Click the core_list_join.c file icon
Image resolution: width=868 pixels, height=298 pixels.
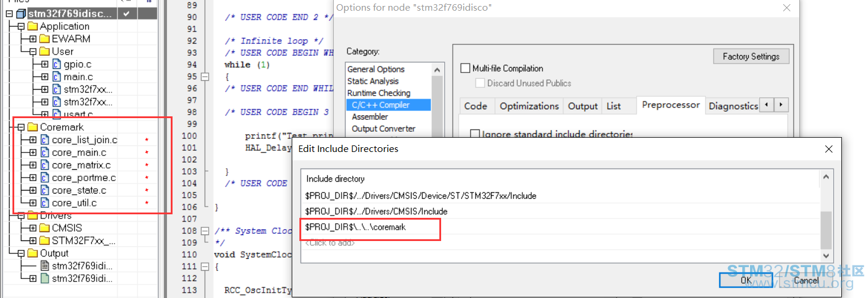click(44, 140)
